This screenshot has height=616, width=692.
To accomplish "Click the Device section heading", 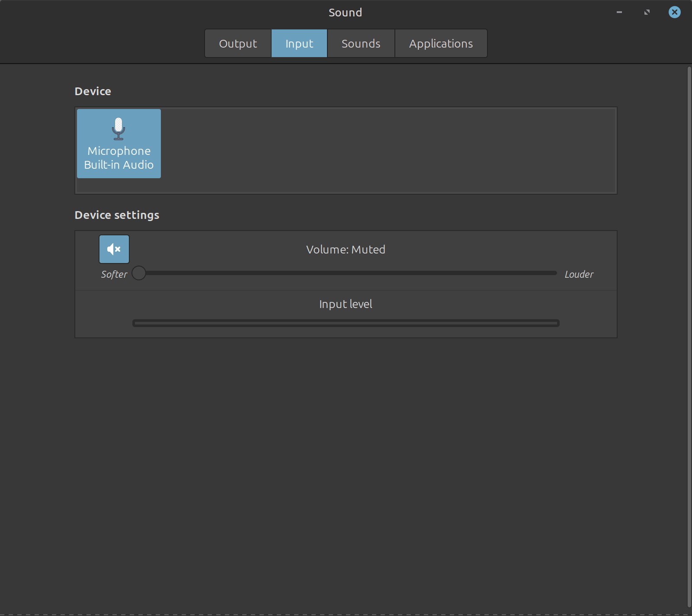I will coord(93,91).
